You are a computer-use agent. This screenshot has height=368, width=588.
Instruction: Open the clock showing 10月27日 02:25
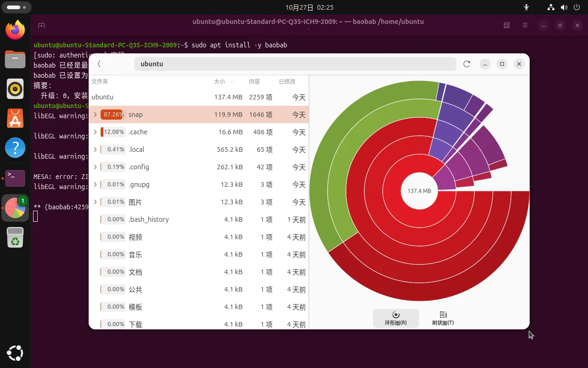pos(309,7)
